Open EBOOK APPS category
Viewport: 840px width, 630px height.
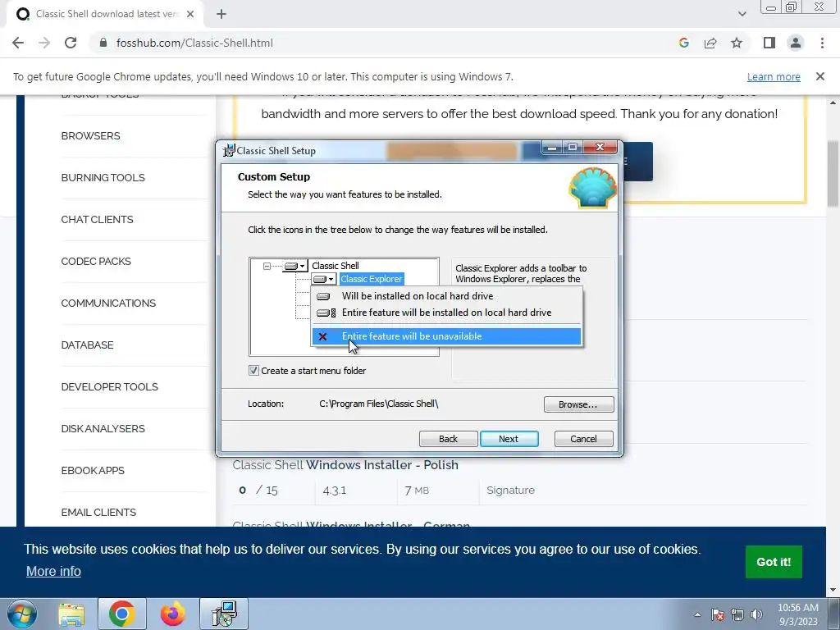pyautogui.click(x=93, y=470)
